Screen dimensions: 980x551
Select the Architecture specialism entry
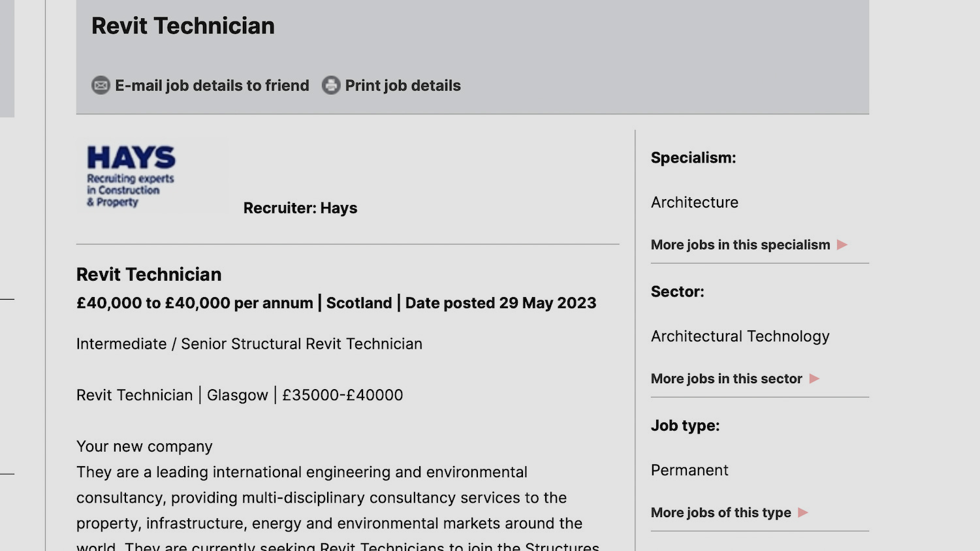tap(694, 202)
